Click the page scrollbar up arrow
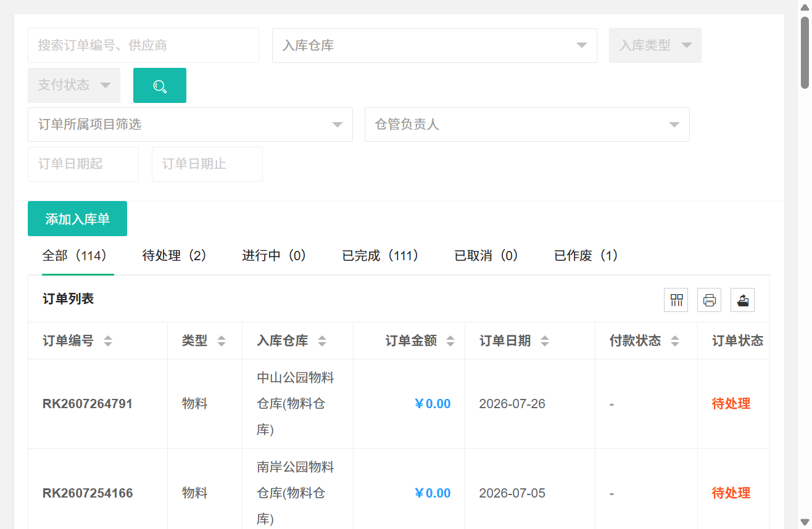The image size is (812, 529). (805, 7)
